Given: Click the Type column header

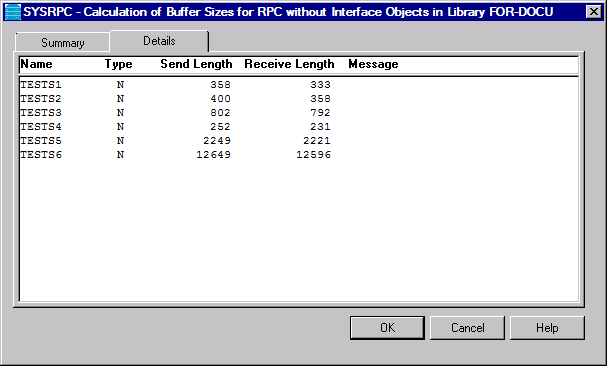Looking at the screenshot, I should click(x=118, y=64).
